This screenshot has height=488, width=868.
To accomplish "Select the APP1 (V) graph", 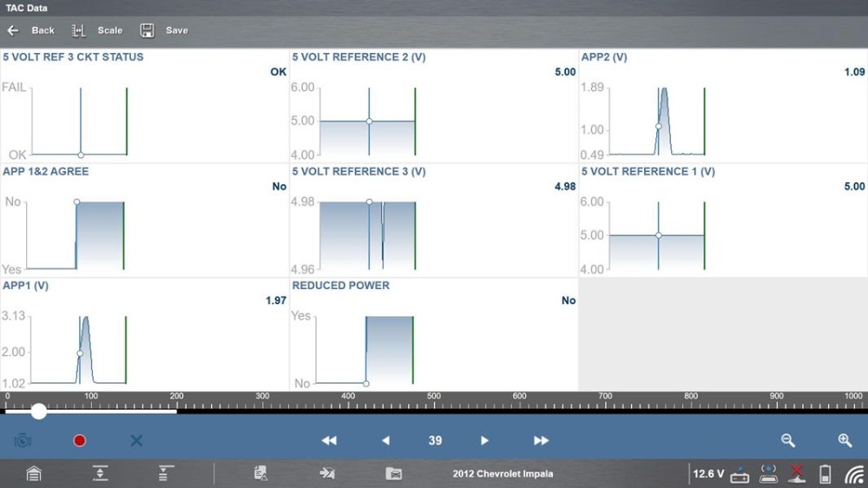I will (144, 339).
